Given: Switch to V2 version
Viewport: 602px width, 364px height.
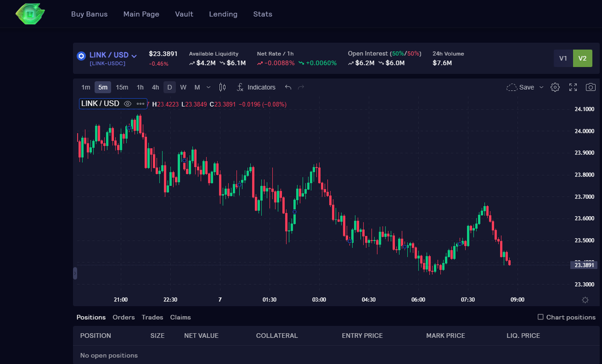Looking at the screenshot, I should [x=582, y=58].
